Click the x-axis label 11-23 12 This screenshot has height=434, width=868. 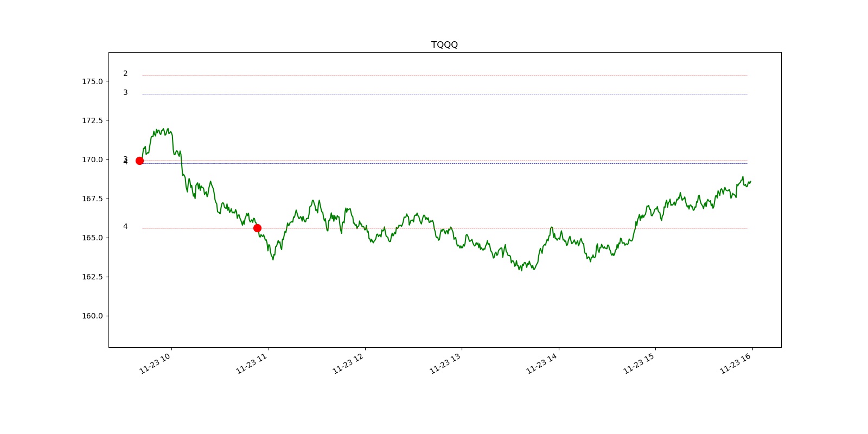(348, 363)
